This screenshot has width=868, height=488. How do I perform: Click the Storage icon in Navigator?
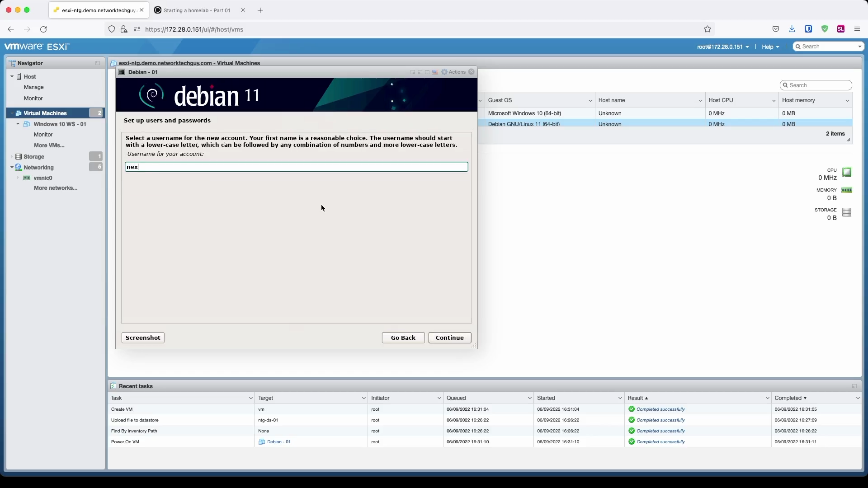19,157
